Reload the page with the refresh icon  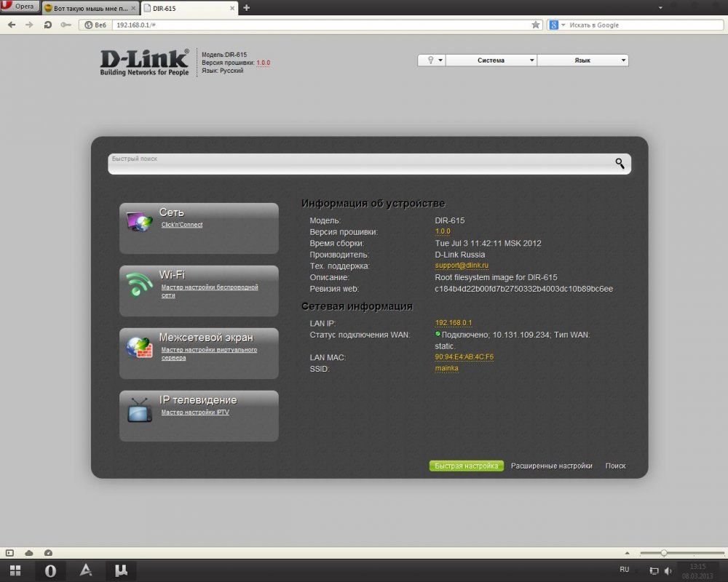[x=48, y=25]
